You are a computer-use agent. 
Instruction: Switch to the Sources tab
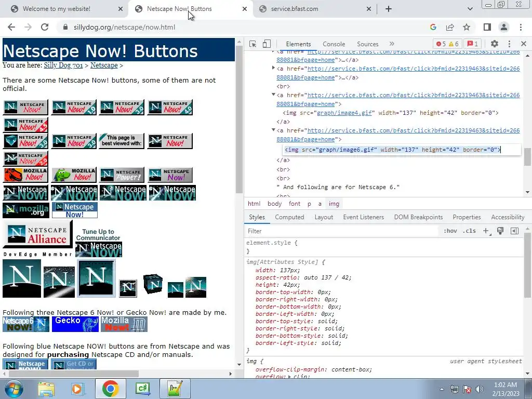click(x=367, y=44)
